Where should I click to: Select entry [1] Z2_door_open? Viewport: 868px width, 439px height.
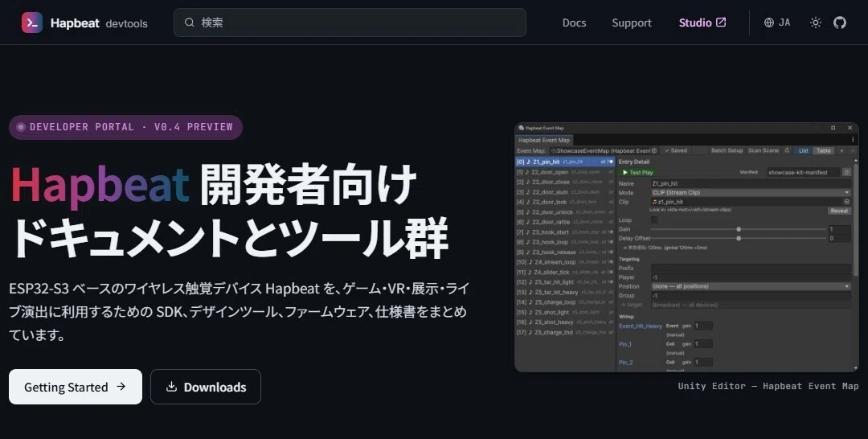click(x=565, y=172)
